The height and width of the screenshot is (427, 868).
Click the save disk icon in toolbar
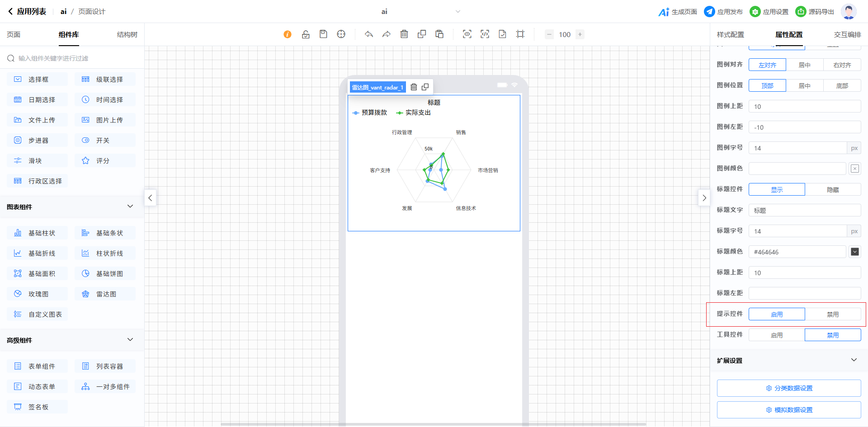click(x=323, y=34)
